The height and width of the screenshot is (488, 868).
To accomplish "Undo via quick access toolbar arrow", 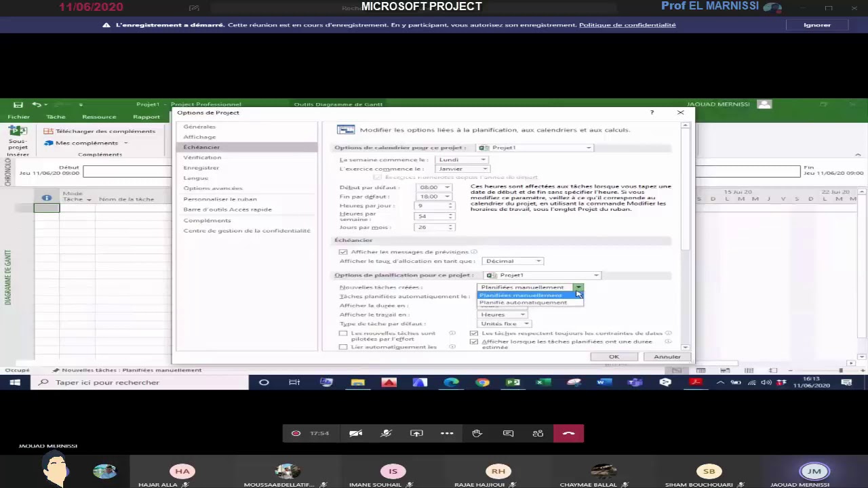I will (36, 104).
